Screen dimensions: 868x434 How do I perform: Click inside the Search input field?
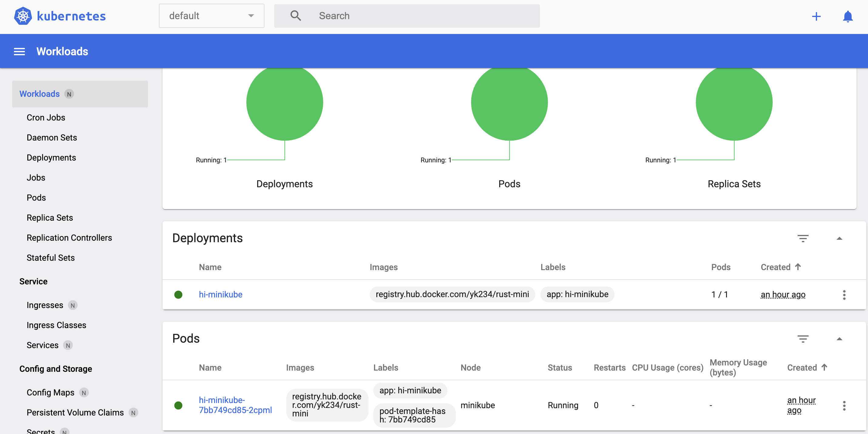click(404, 15)
